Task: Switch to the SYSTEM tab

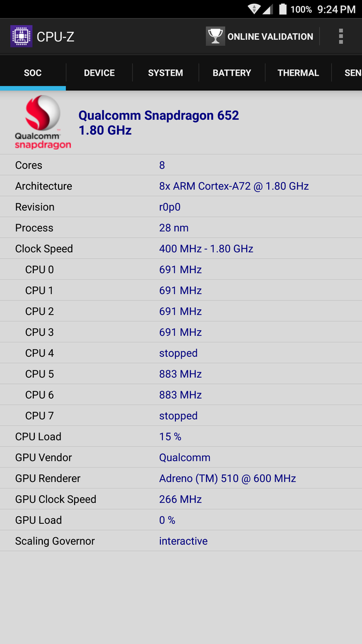Action: [x=166, y=73]
